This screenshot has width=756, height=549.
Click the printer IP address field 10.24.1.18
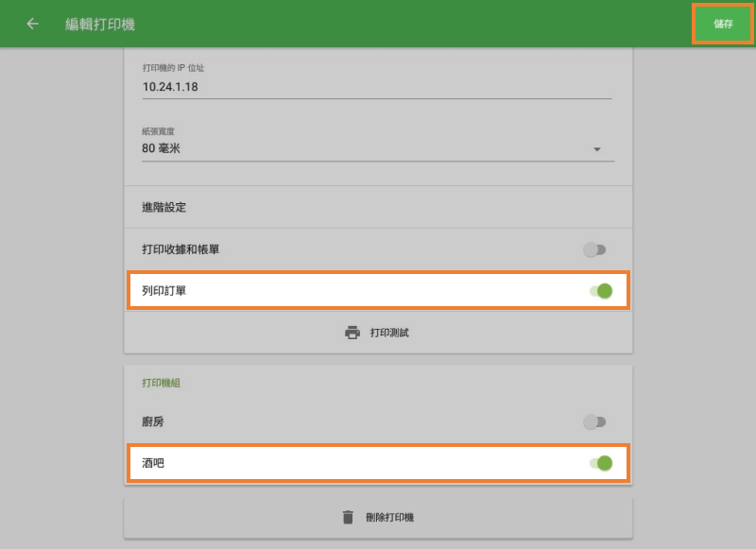pos(378,86)
